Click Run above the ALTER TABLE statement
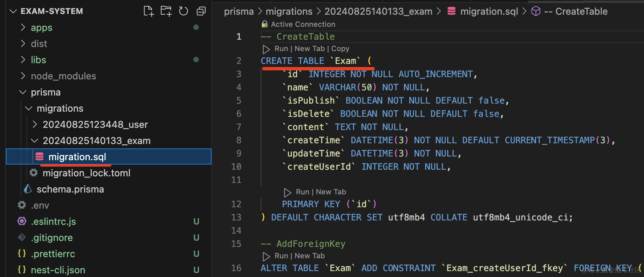This screenshot has width=644, height=277. [281, 256]
